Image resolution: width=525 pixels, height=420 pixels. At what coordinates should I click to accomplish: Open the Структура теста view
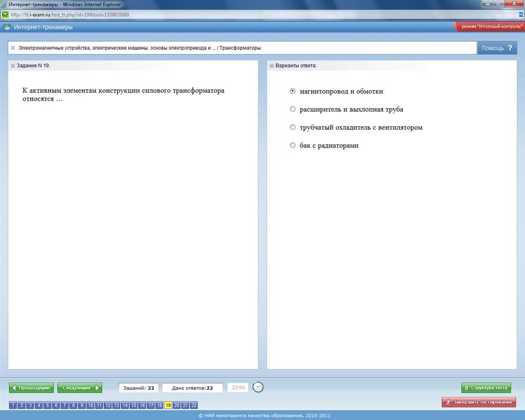coord(486,388)
